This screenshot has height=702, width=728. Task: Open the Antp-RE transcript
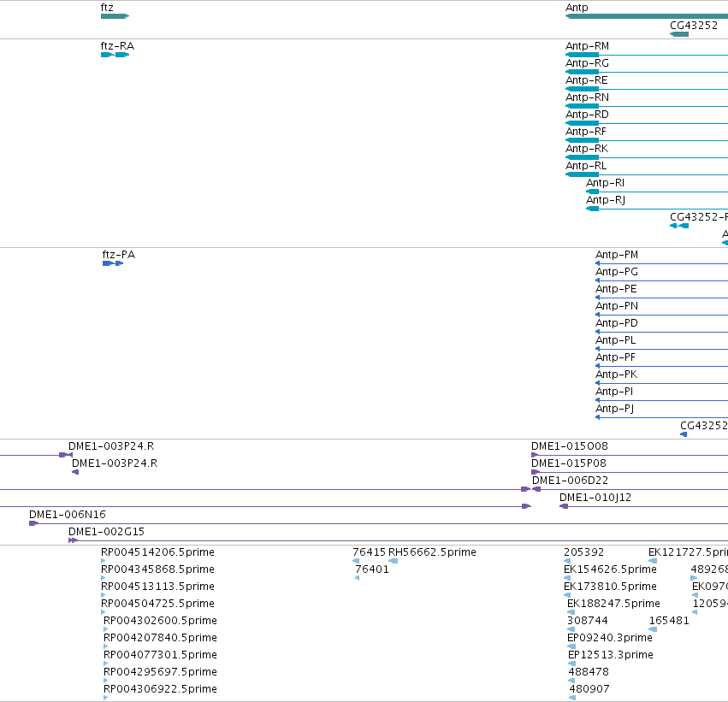coord(586,80)
